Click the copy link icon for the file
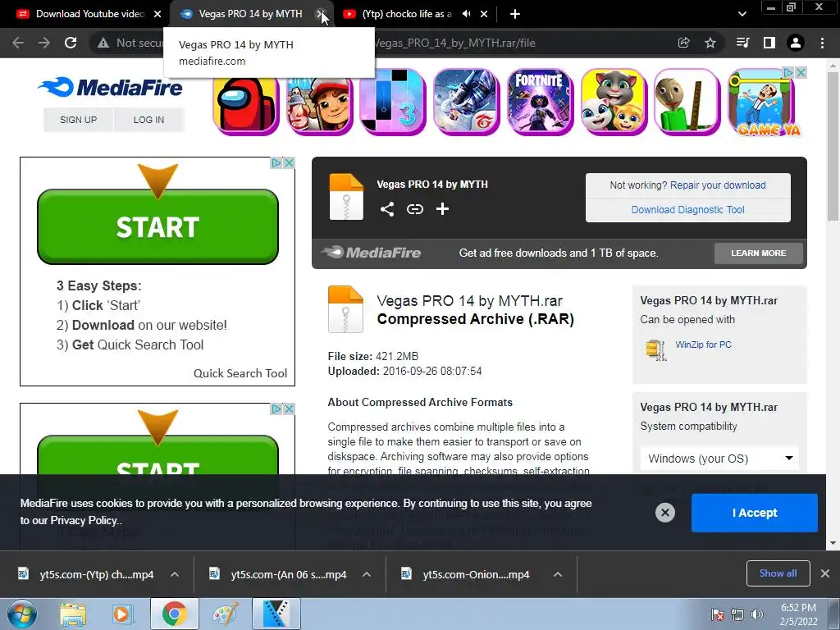 point(414,209)
